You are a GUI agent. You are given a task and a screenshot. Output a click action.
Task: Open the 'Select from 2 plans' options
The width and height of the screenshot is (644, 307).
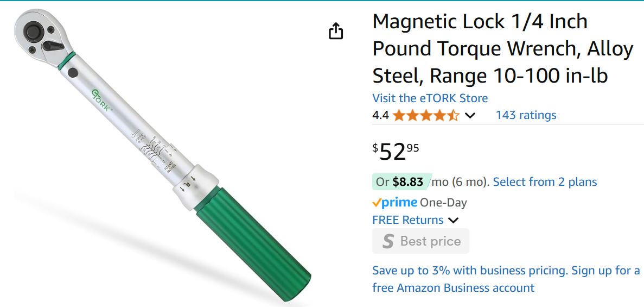pyautogui.click(x=545, y=181)
